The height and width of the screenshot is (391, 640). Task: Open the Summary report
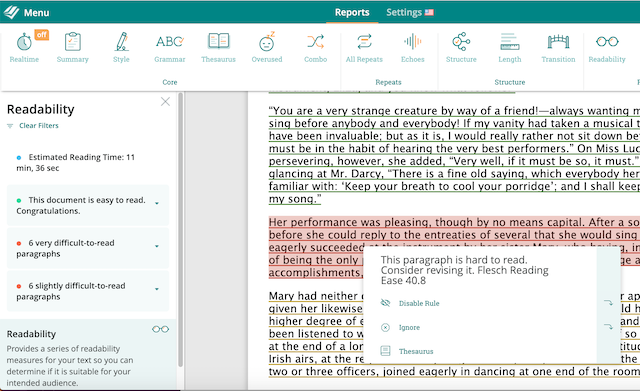pos(73,47)
